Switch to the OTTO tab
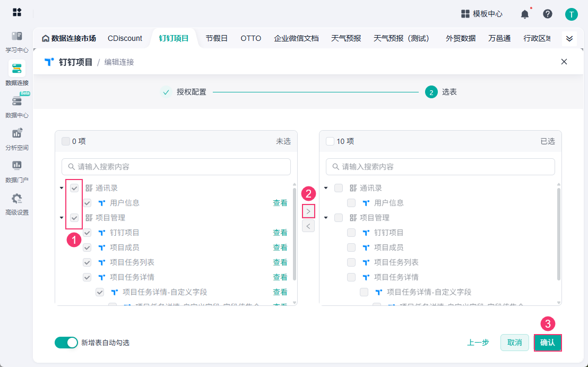The height and width of the screenshot is (367, 588). click(x=251, y=38)
